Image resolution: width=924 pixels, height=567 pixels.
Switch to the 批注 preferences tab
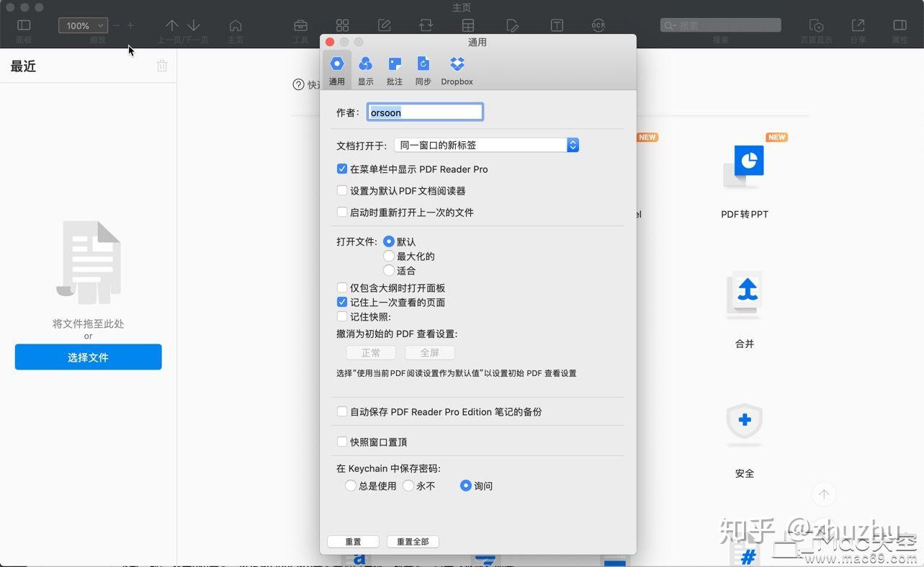point(394,69)
